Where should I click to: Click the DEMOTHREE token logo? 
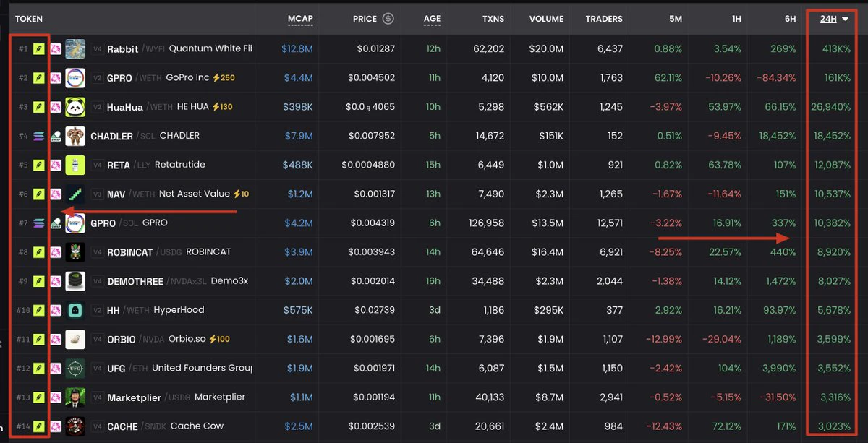coord(75,281)
